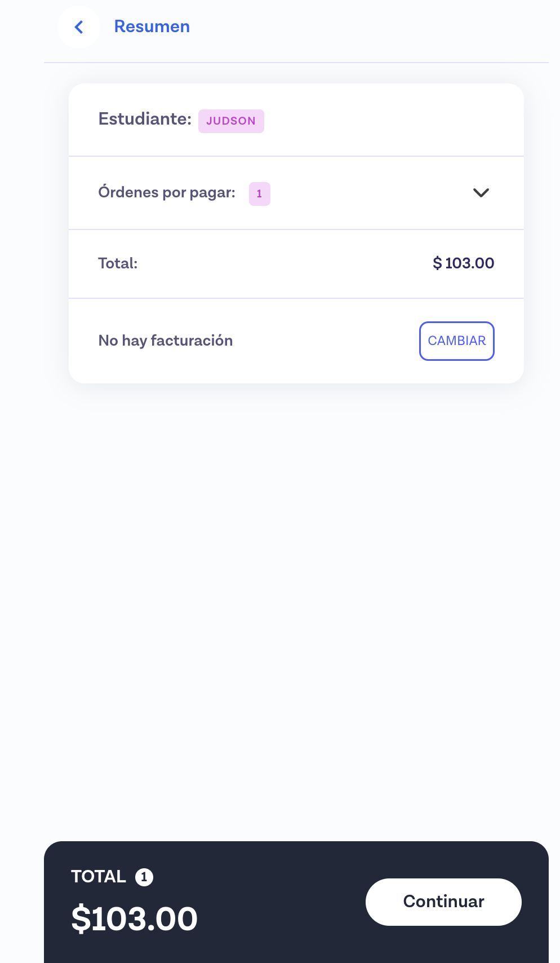This screenshot has height=963, width=560.
Task: Select the JUDSON student badge
Action: click(x=231, y=121)
